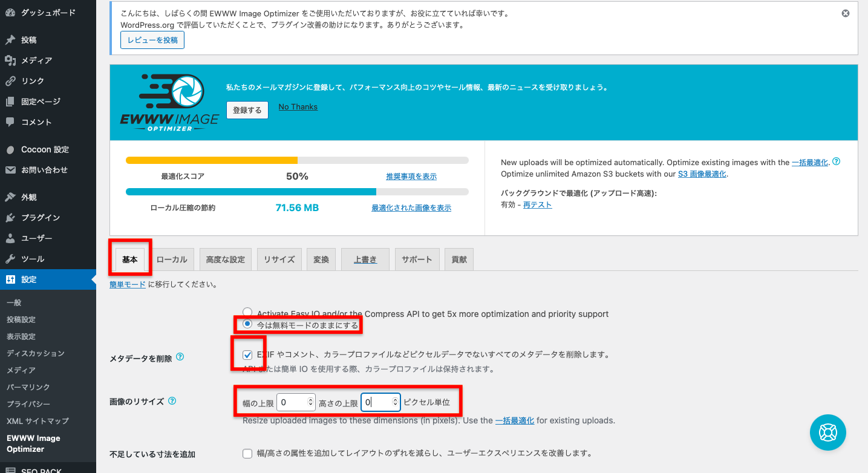The image size is (868, 473).
Task: Uncheck the メタデータを削除 checkbox
Action: pyautogui.click(x=247, y=354)
